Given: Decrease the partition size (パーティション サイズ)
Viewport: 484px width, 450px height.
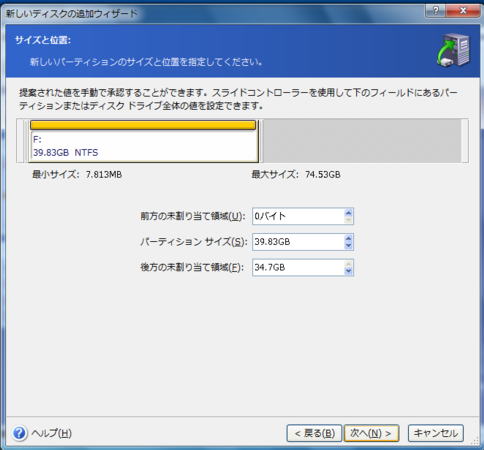Looking at the screenshot, I should 349,246.
